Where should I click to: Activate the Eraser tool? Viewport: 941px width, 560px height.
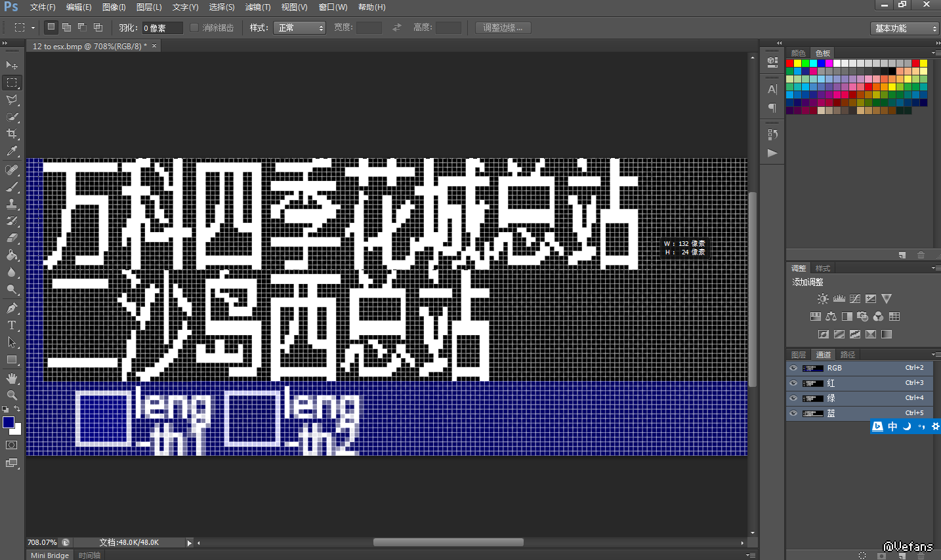coord(12,238)
